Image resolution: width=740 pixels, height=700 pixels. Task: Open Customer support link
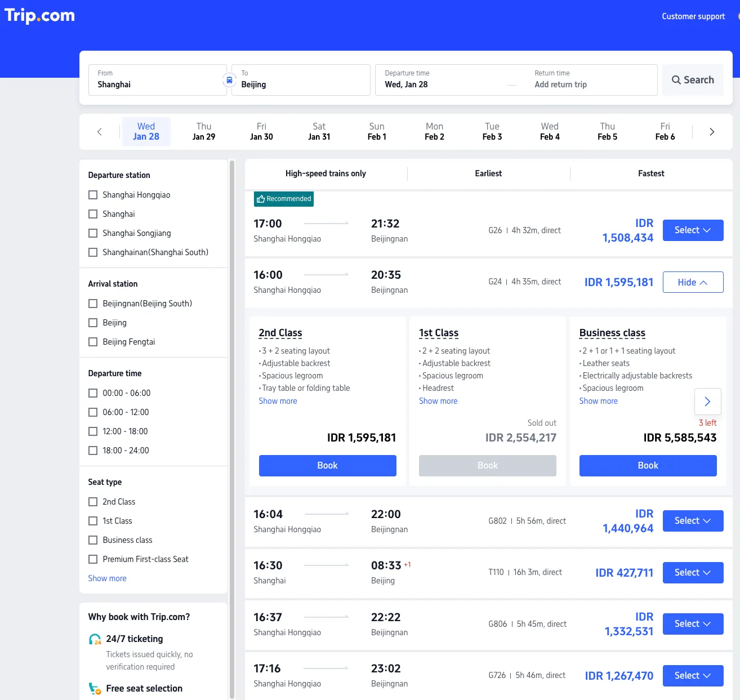pos(693,16)
